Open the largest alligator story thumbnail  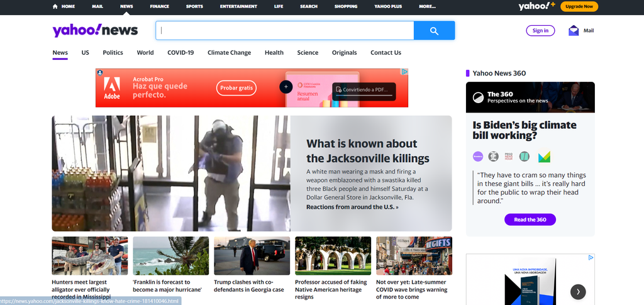(x=89, y=255)
